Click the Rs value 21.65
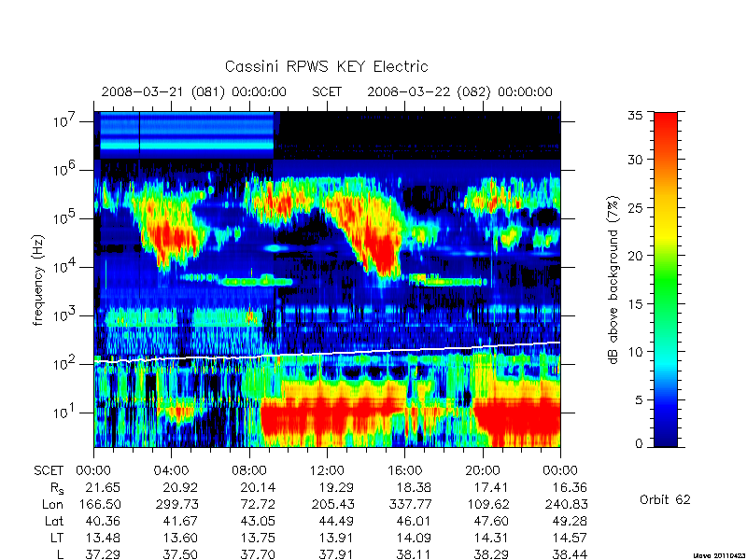 tap(103, 487)
